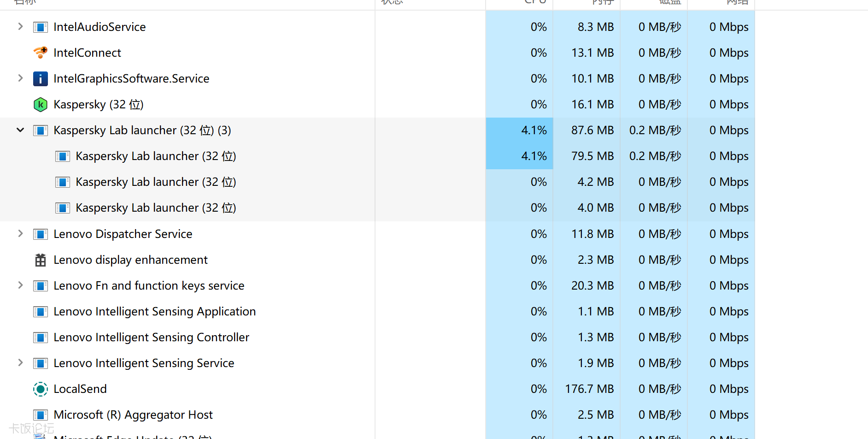Click the 10.1 MB memory value
868x439 pixels.
(592, 79)
